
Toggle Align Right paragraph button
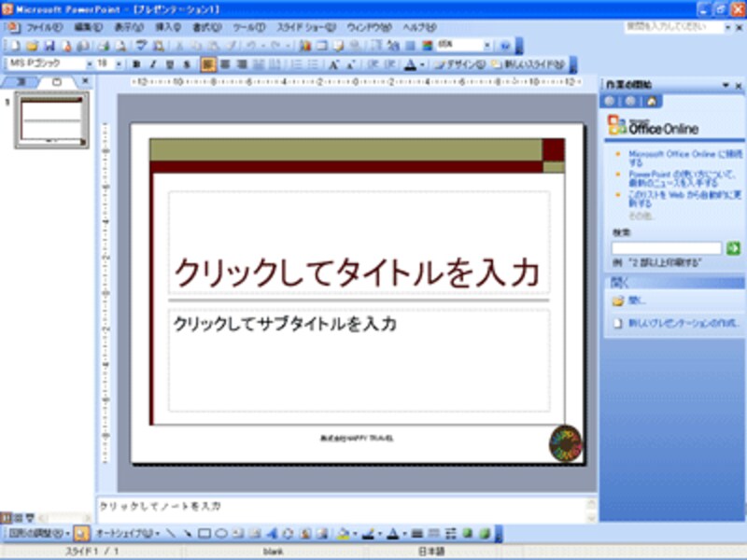click(242, 64)
